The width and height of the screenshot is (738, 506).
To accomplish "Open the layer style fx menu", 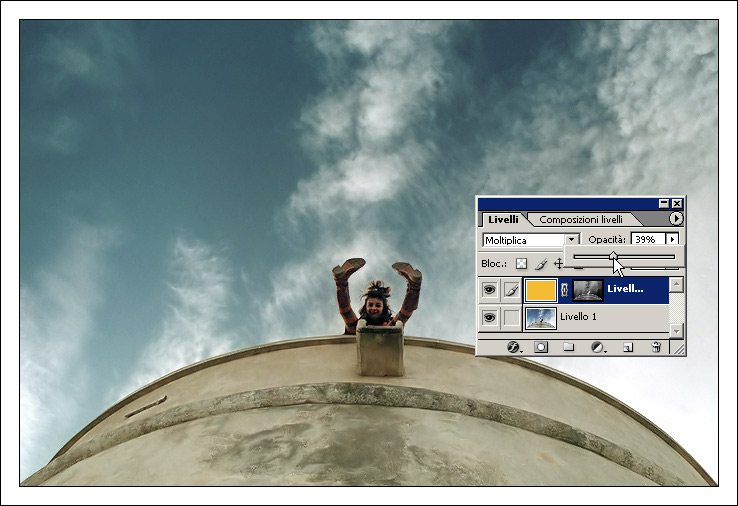I will [x=514, y=347].
